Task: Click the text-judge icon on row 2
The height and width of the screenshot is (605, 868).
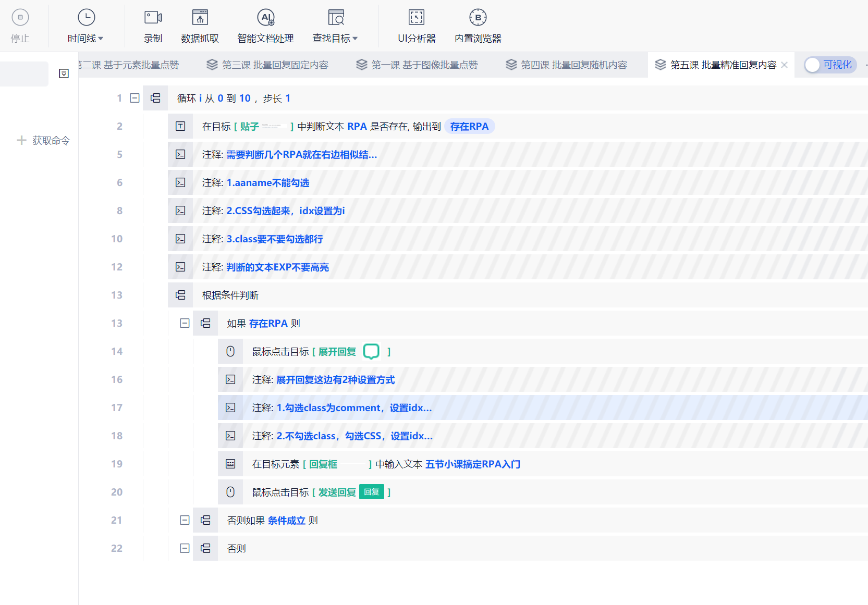Action: pos(180,126)
